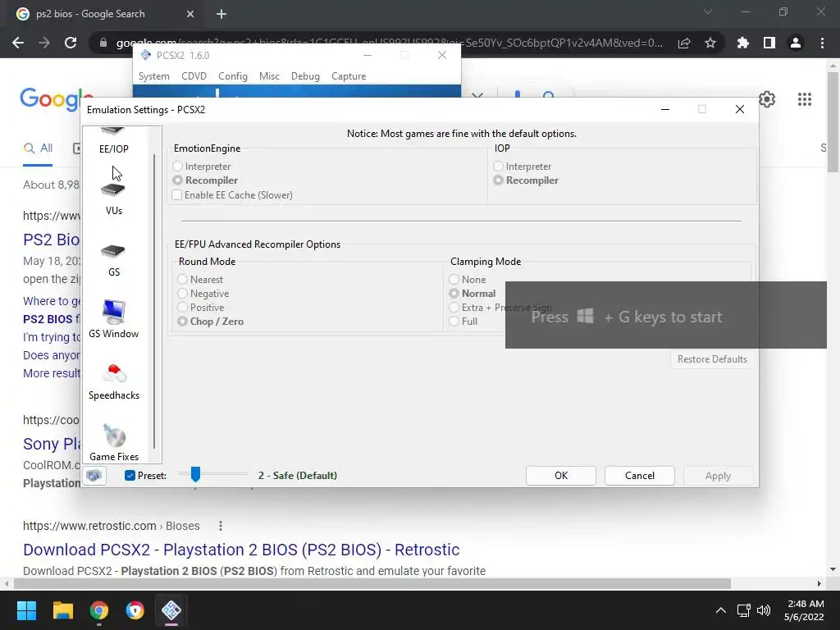Viewport: 840px width, 630px height.
Task: Set clamping mode to Full
Action: coord(463,322)
